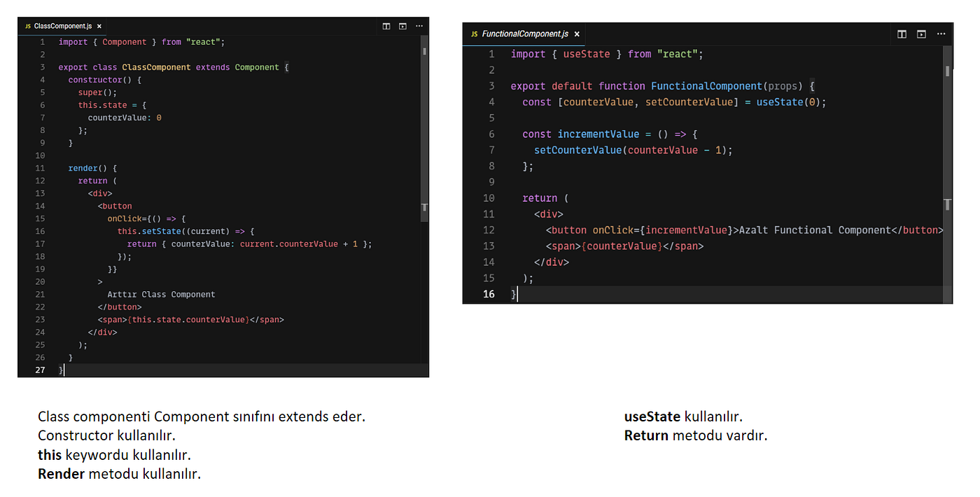The height and width of the screenshot is (497, 980).
Task: Click 'ClassComponent' class name on line 3
Action: [x=156, y=67]
